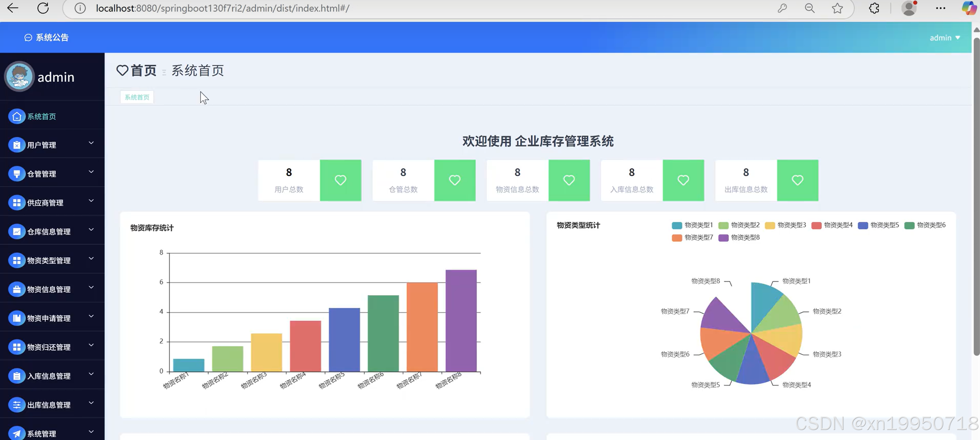Expand the 物资类型管理 menu chevron
Image resolution: width=980 pixels, height=440 pixels.
(x=91, y=259)
